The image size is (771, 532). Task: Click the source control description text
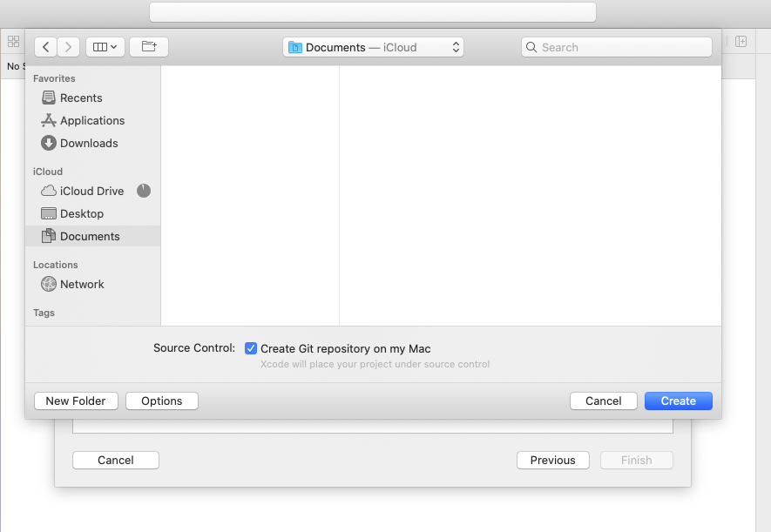pyautogui.click(x=375, y=364)
